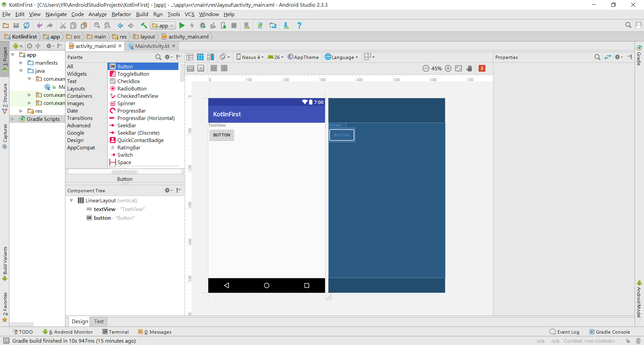
Task: Run the app with green play icon
Action: [x=182, y=25]
